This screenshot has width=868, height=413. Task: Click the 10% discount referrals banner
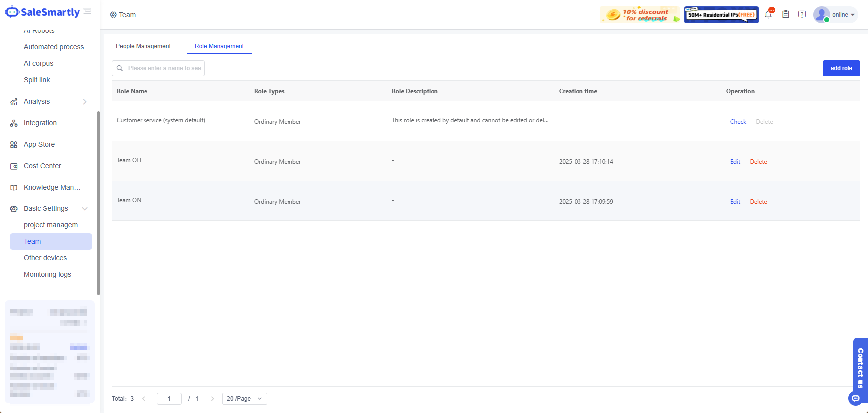tap(640, 15)
